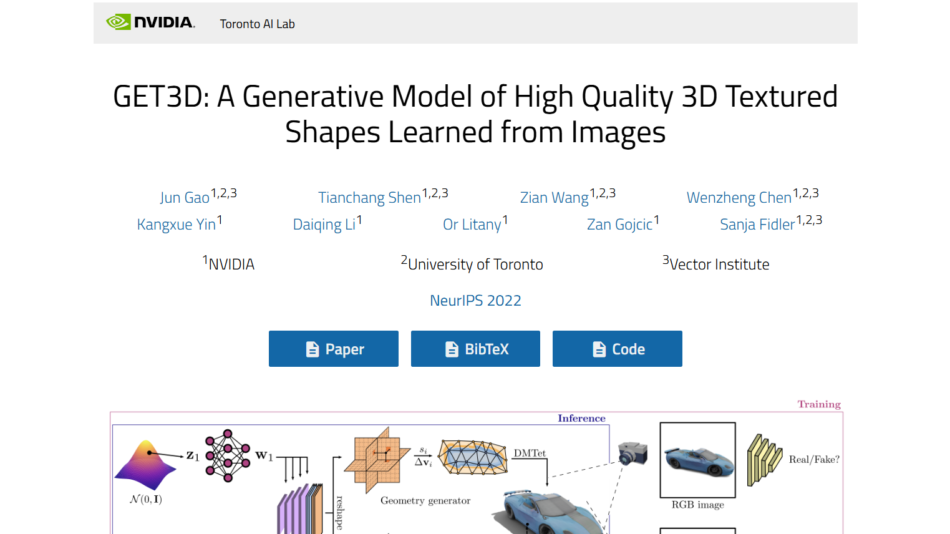Visit Tianchang Shen's author link
The width and height of the screenshot is (950, 534).
pyautogui.click(x=369, y=198)
